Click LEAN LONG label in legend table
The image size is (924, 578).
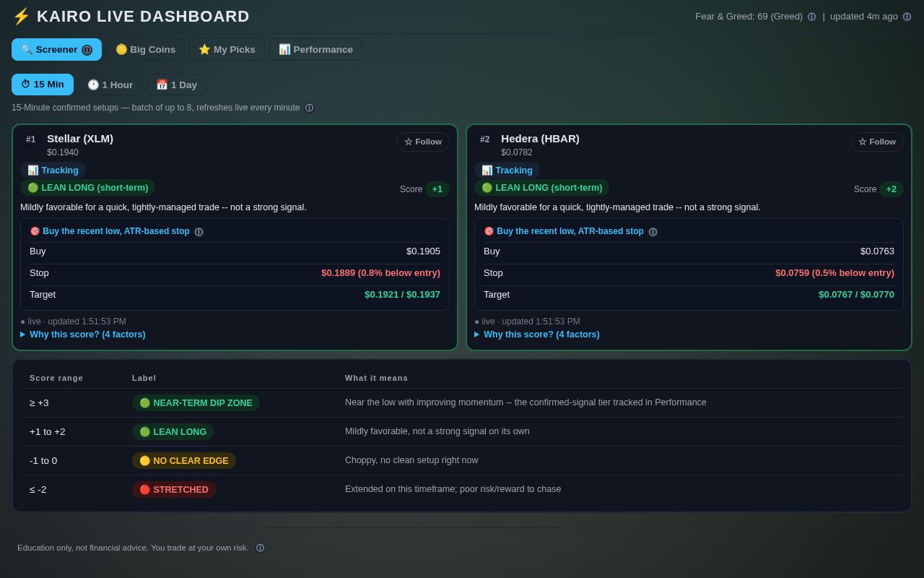tap(173, 432)
